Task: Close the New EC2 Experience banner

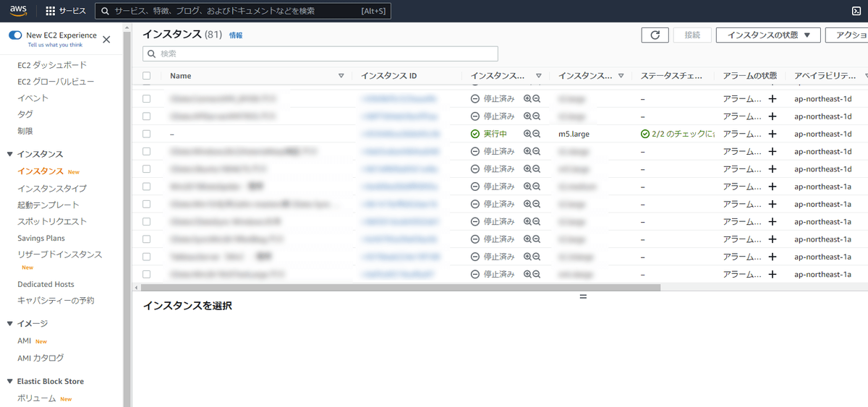Action: pos(106,40)
